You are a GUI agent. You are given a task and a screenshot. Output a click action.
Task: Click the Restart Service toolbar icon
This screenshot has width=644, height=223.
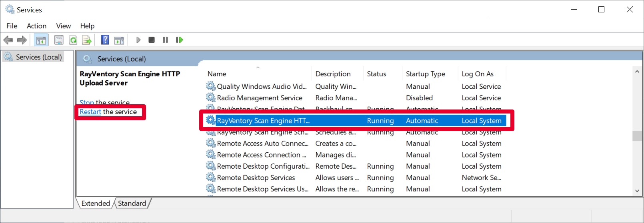179,40
